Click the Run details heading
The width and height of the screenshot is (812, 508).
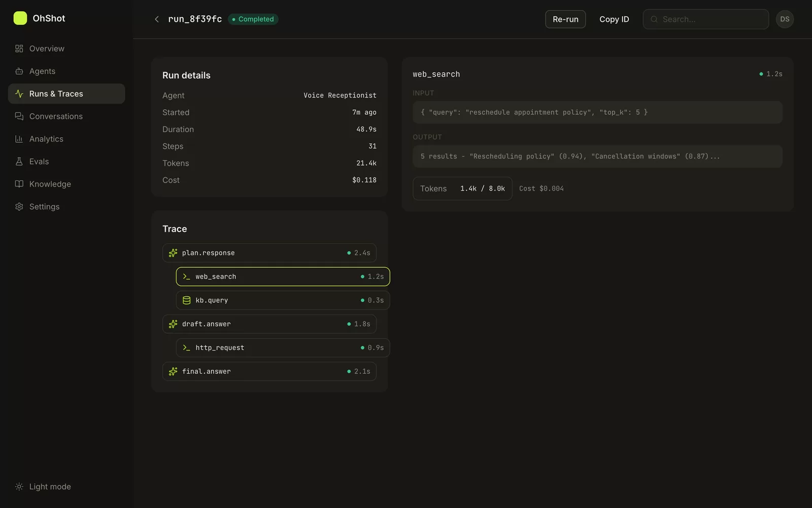pyautogui.click(x=186, y=75)
